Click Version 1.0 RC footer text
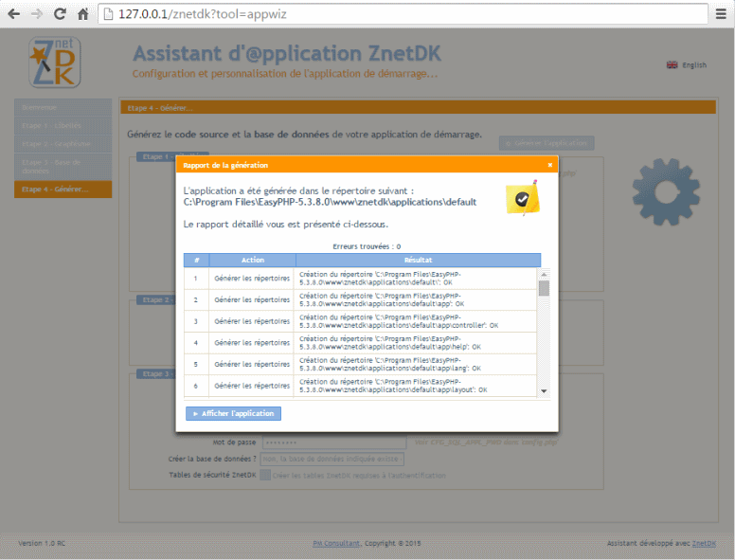The height and width of the screenshot is (560, 735). pos(42,543)
